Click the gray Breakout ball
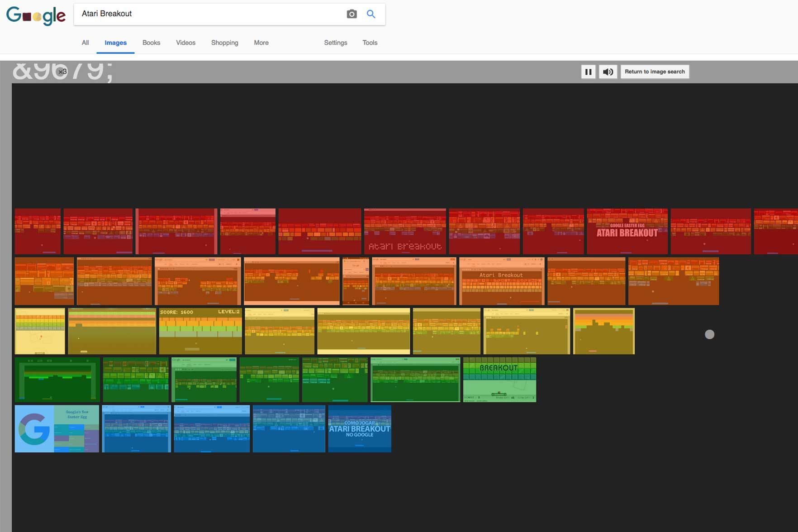This screenshot has width=798, height=532. [x=709, y=334]
